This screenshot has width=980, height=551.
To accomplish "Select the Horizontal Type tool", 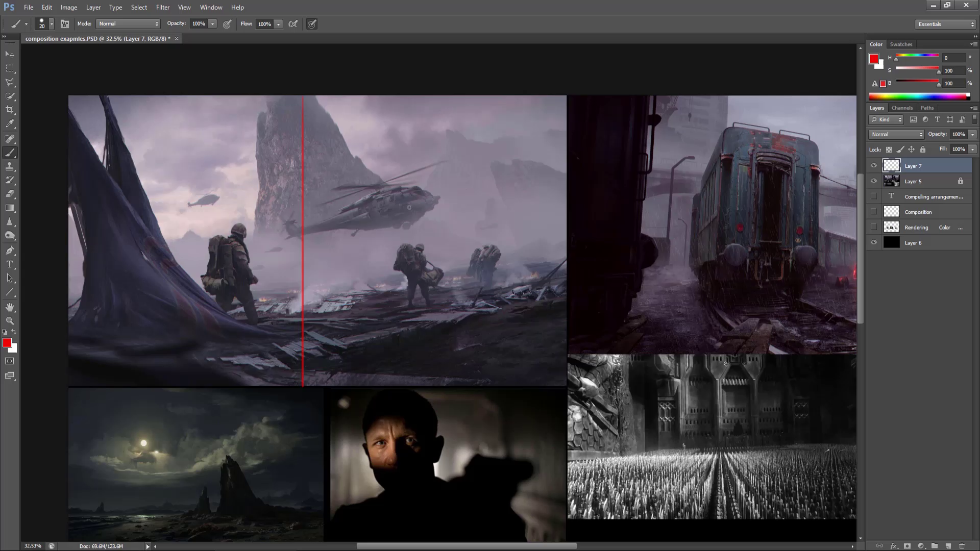I will coord(10,264).
